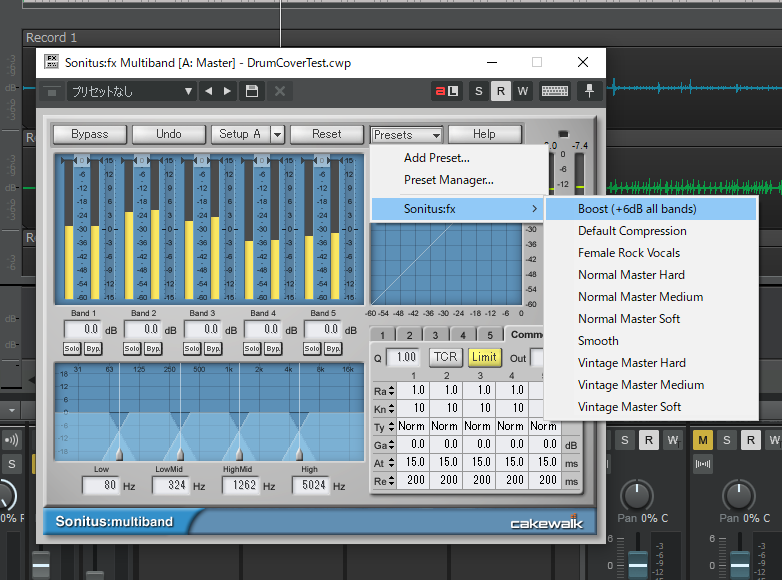The width and height of the screenshot is (782, 580).
Task: Click the previous preset arrow icon
Action: 208,91
